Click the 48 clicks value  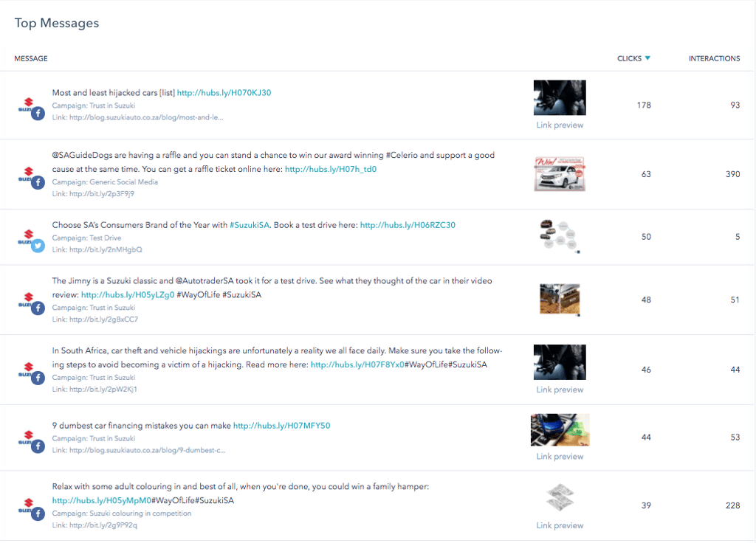[x=646, y=300]
